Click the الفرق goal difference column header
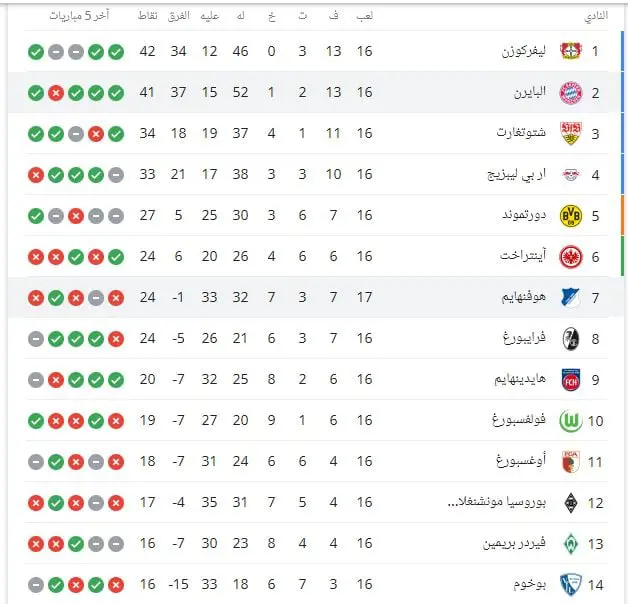The height and width of the screenshot is (604, 628). 179,16
